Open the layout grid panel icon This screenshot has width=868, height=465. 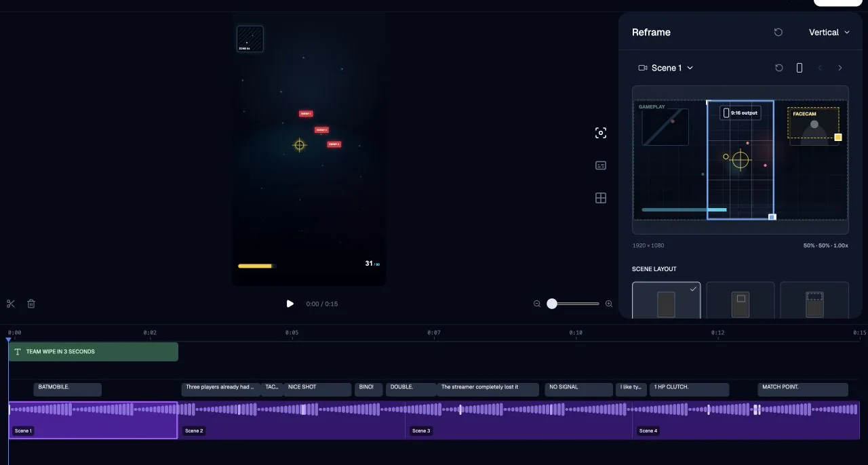click(601, 198)
